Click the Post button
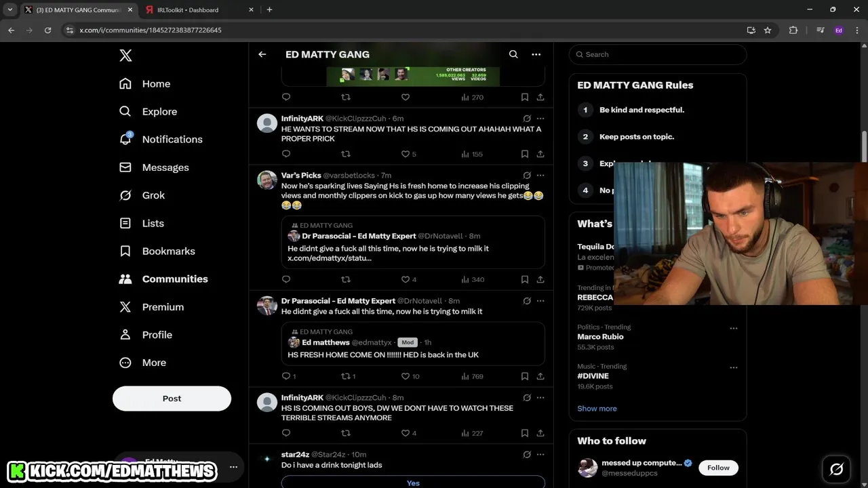 point(172,399)
